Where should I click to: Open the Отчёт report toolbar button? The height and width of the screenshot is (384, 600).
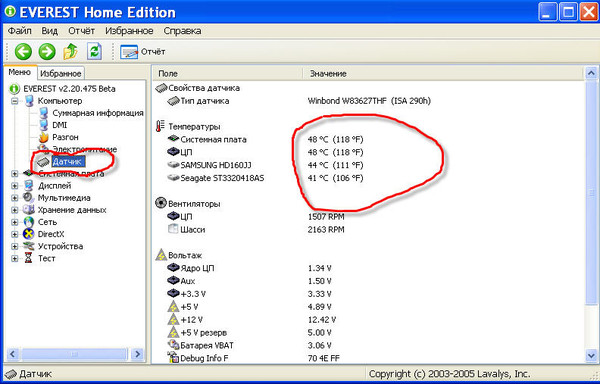point(142,52)
